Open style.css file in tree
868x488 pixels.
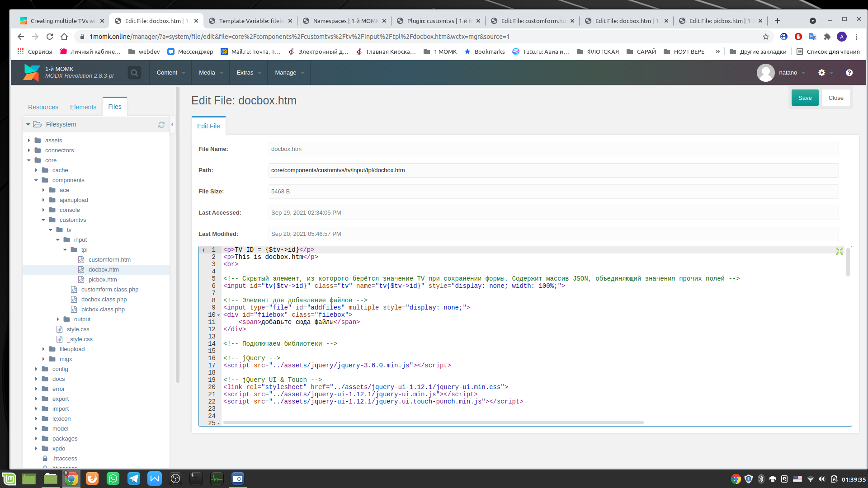(78, 329)
